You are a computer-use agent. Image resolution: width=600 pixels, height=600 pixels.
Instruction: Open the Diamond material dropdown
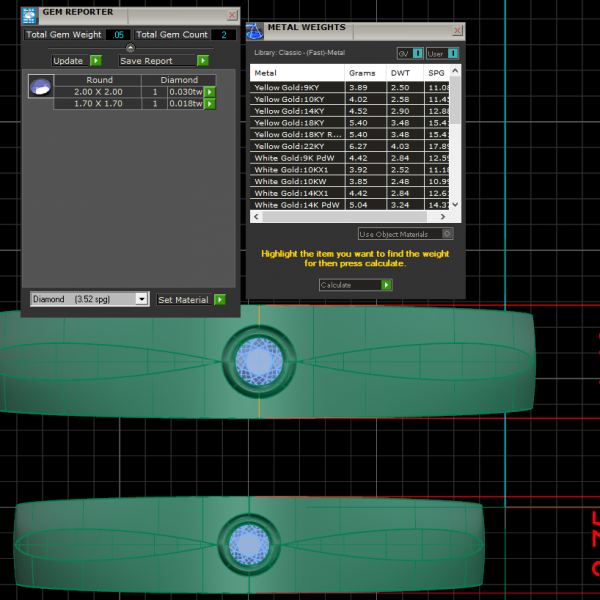[141, 299]
